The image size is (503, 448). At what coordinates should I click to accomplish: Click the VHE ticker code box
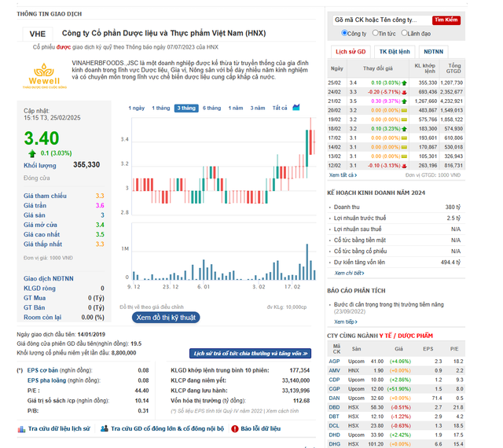point(38,34)
